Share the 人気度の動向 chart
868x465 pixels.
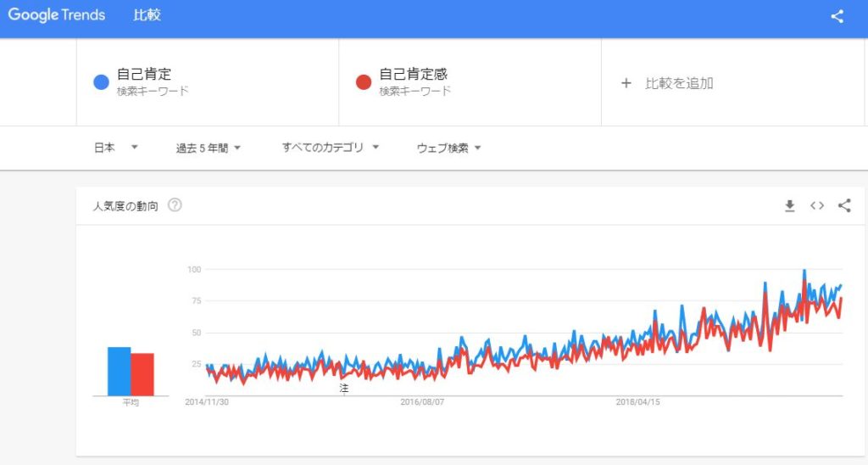click(844, 205)
